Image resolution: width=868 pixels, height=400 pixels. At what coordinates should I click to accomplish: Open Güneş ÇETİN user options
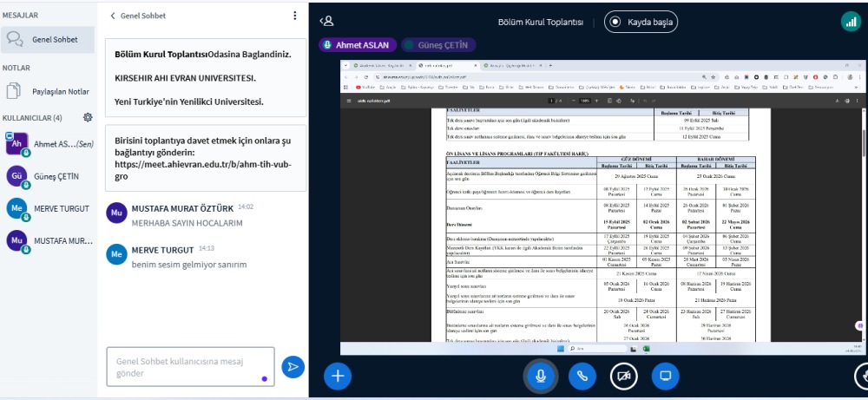point(52,176)
